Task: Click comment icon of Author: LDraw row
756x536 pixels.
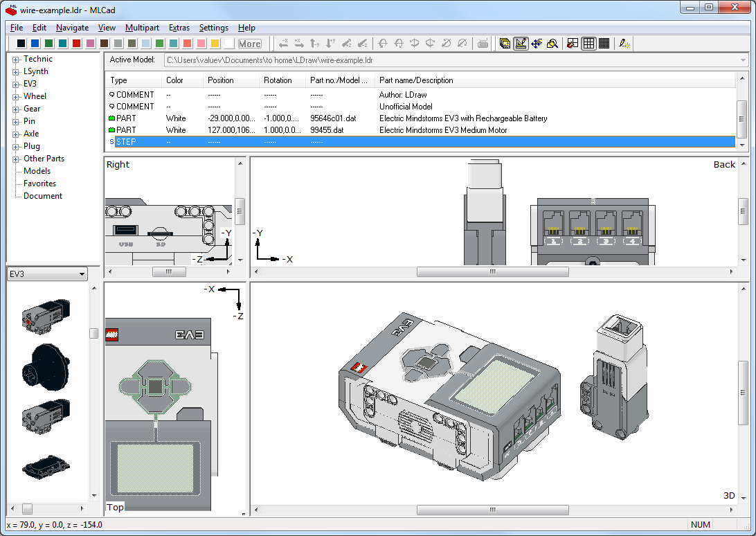Action: click(x=112, y=95)
